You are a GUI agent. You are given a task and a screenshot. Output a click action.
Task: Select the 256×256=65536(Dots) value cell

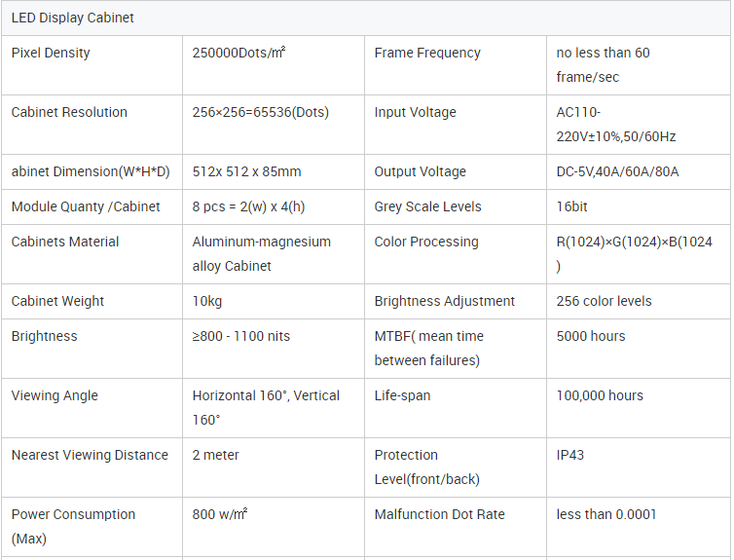[x=261, y=112]
